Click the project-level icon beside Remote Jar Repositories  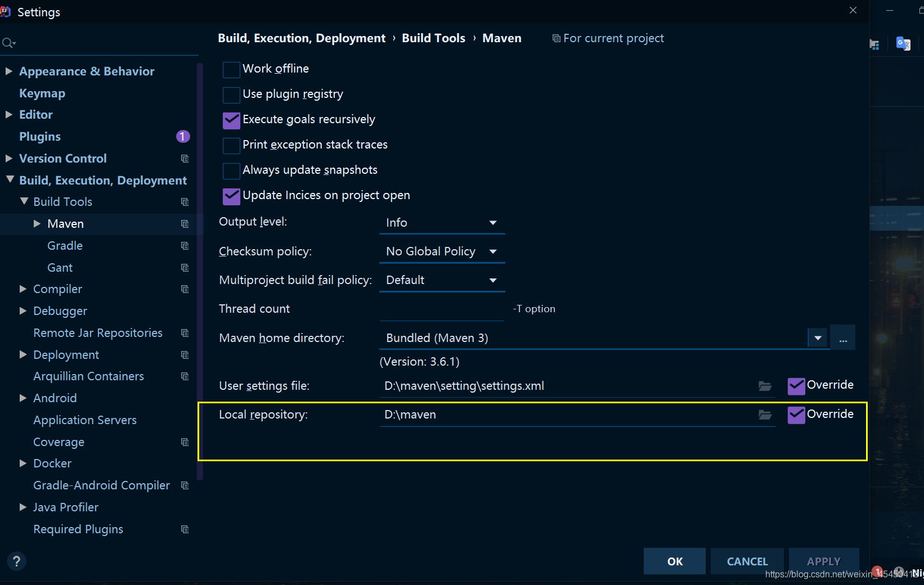click(x=185, y=333)
